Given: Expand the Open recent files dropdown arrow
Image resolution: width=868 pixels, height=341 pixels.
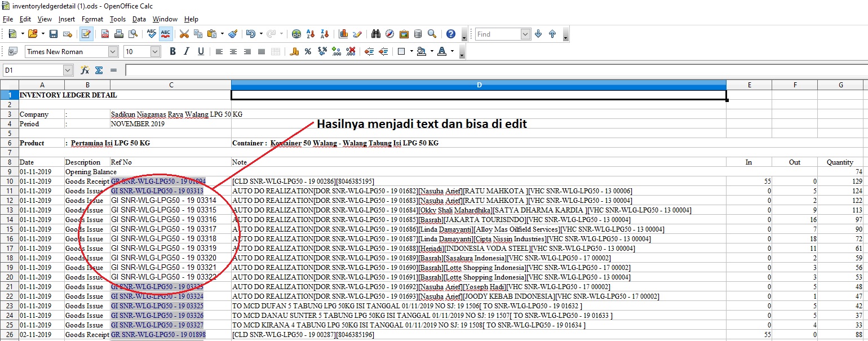Looking at the screenshot, I should (43, 34).
